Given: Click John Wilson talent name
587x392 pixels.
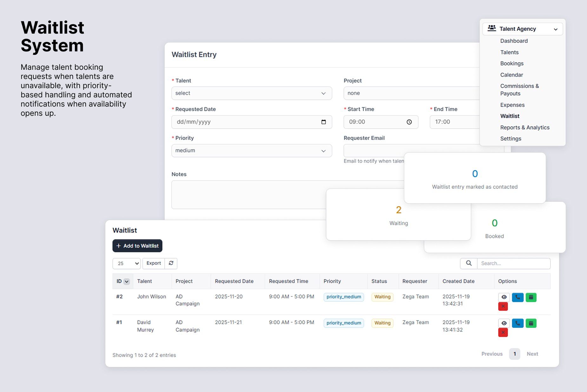Looking at the screenshot, I should (x=151, y=297).
